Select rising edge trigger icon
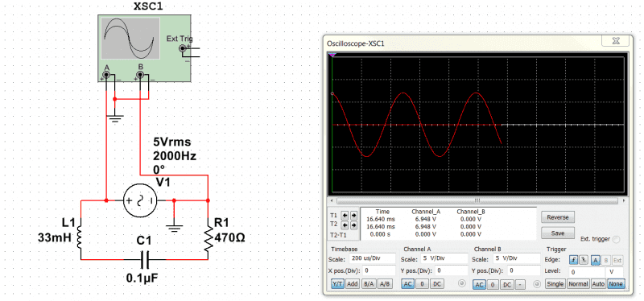 574,259
